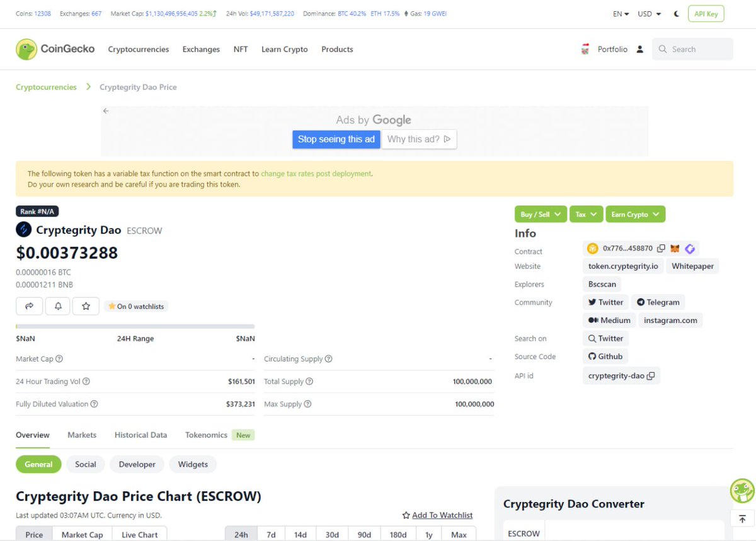Open the Cryptegrity Dao coin logo
Image resolution: width=756 pixels, height=541 pixels.
point(23,230)
